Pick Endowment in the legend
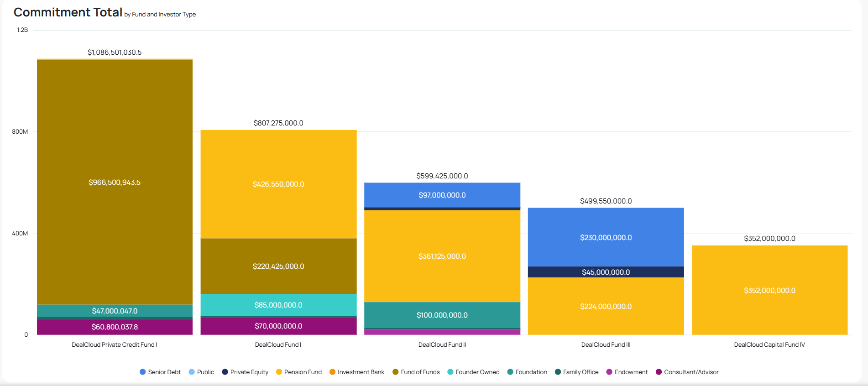Image resolution: width=868 pixels, height=386 pixels. pos(627,372)
